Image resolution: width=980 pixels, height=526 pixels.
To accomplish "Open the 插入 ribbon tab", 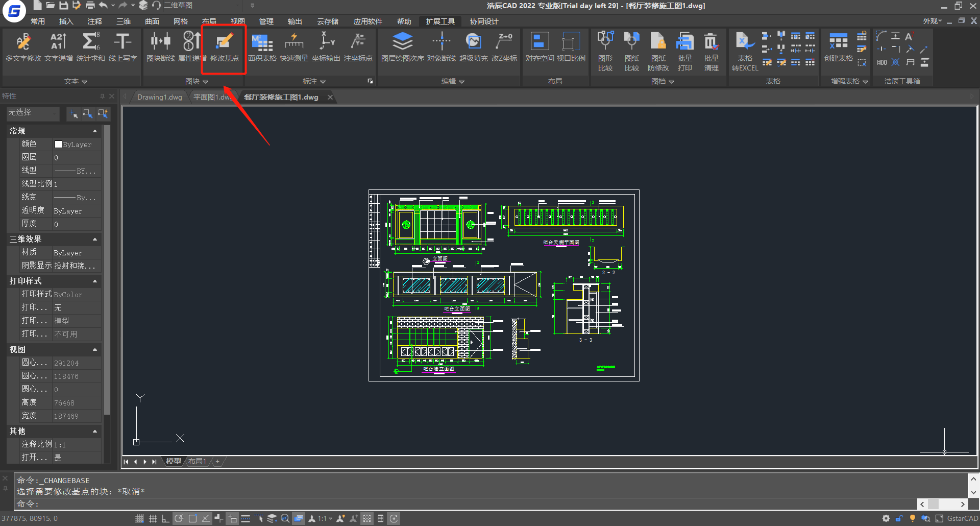I will pyautogui.click(x=66, y=21).
